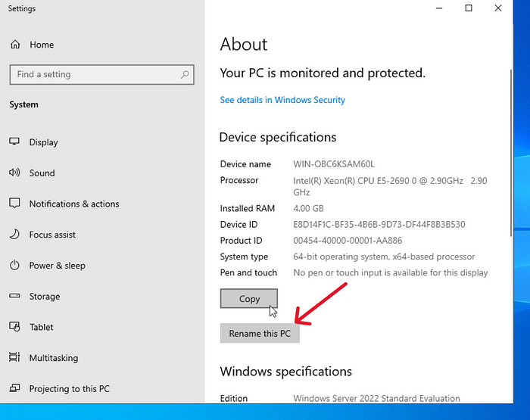Click the Notifications speech bubble icon
530x420 pixels.
(14, 204)
